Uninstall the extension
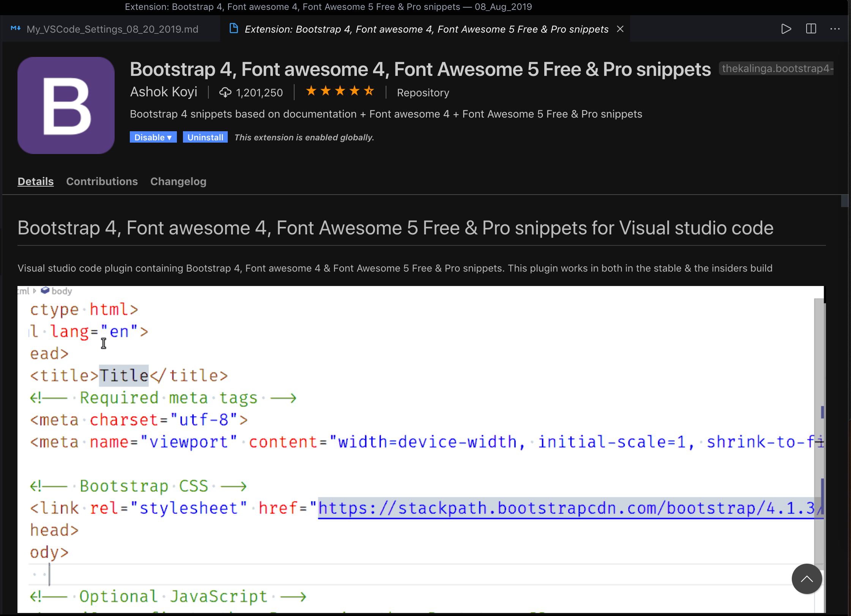Viewport: 851px width, 616px height. [x=205, y=137]
